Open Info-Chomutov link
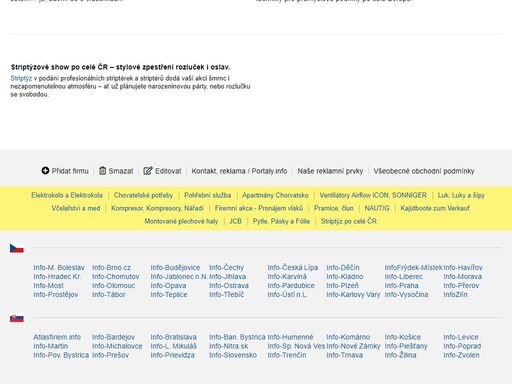The image size is (512, 384). pos(115,277)
